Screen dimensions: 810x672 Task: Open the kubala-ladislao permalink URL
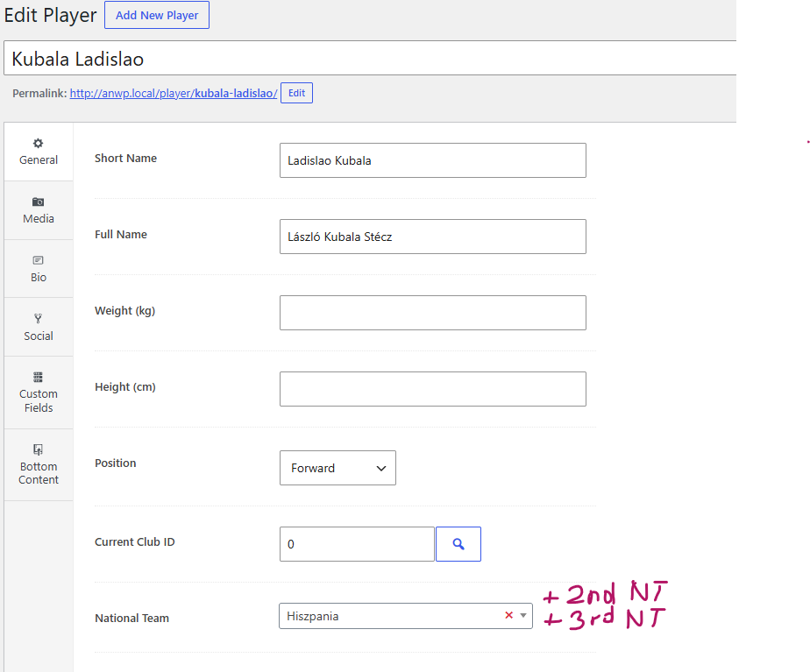[174, 94]
